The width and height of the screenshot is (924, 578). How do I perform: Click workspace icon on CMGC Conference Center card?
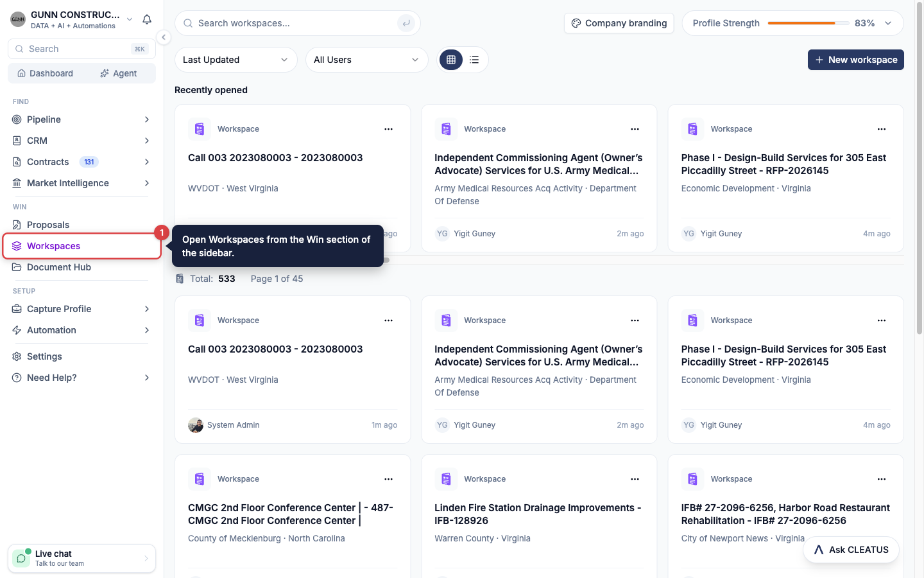[200, 479]
